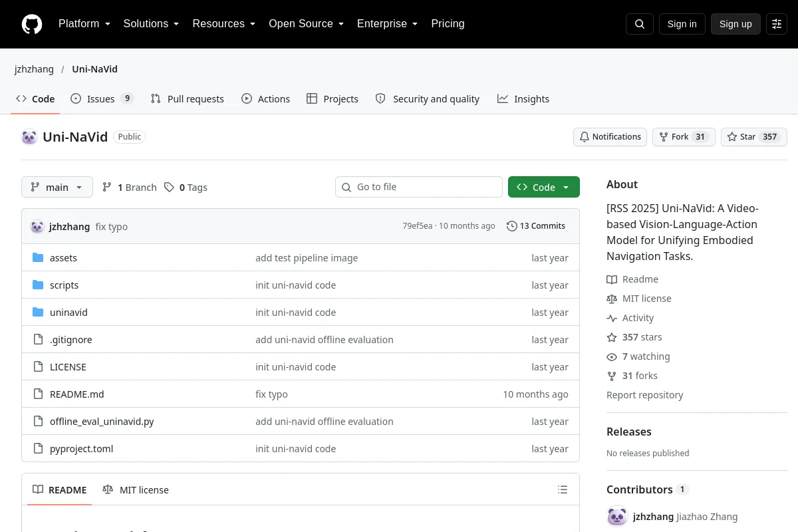
Task: Select the MIT license tab in file viewer
Action: coord(136,490)
